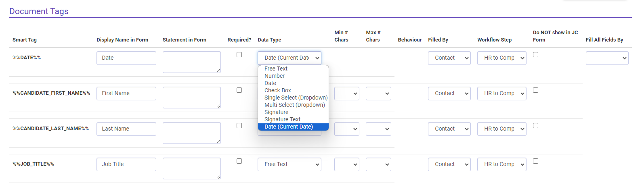
Task: Focus Statement in Form textarea for %%DATE%%
Action: point(192,62)
